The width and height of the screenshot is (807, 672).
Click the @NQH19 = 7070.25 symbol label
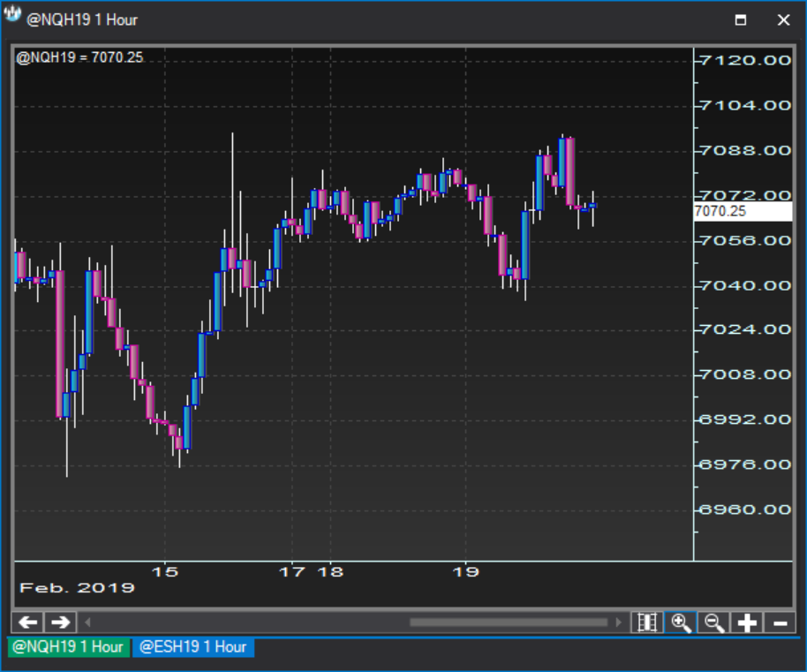pos(79,57)
